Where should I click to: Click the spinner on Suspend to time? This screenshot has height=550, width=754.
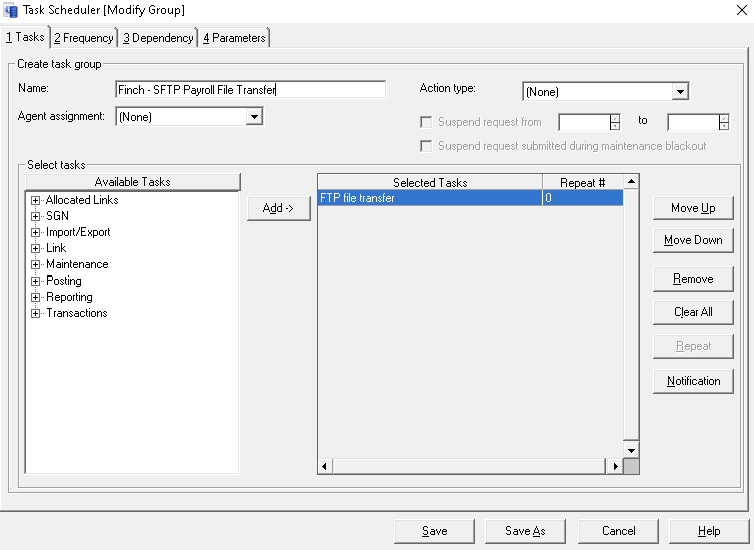724,122
